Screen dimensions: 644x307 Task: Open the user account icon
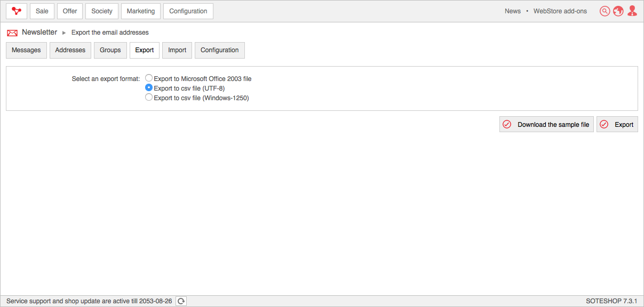click(x=632, y=11)
